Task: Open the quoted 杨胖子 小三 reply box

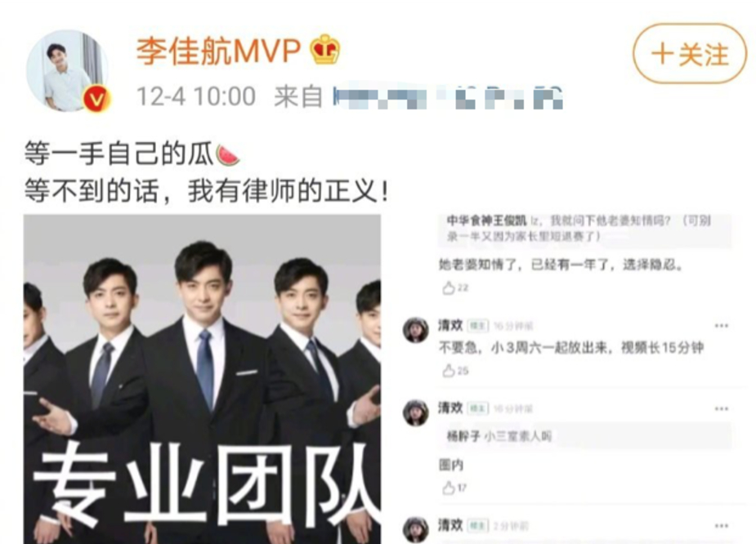Action: pos(585,436)
